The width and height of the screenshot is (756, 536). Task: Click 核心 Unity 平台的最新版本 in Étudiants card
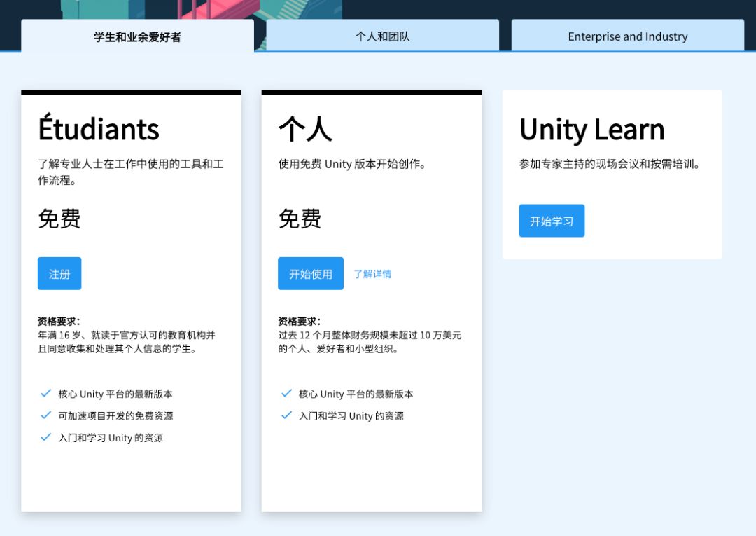click(115, 394)
